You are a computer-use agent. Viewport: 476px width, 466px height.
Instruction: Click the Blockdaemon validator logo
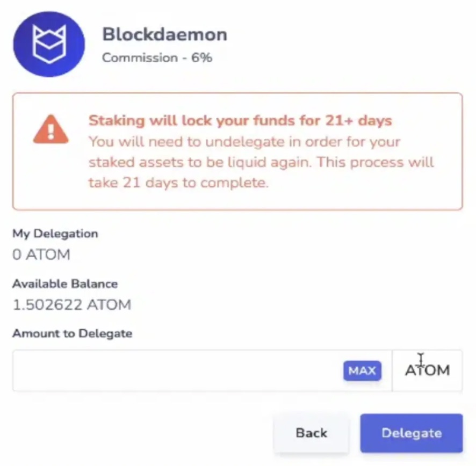click(x=48, y=44)
